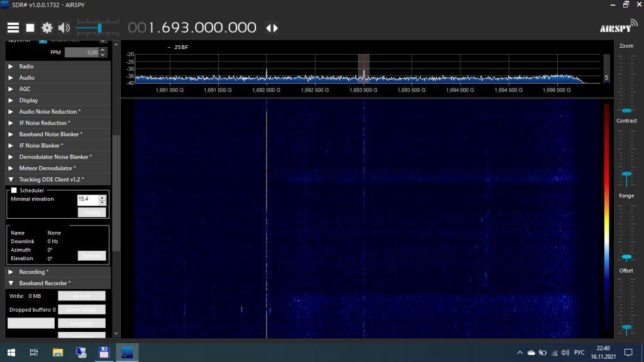Expand the Audio panel
Viewport: 644px width, 362px height.
coord(58,77)
